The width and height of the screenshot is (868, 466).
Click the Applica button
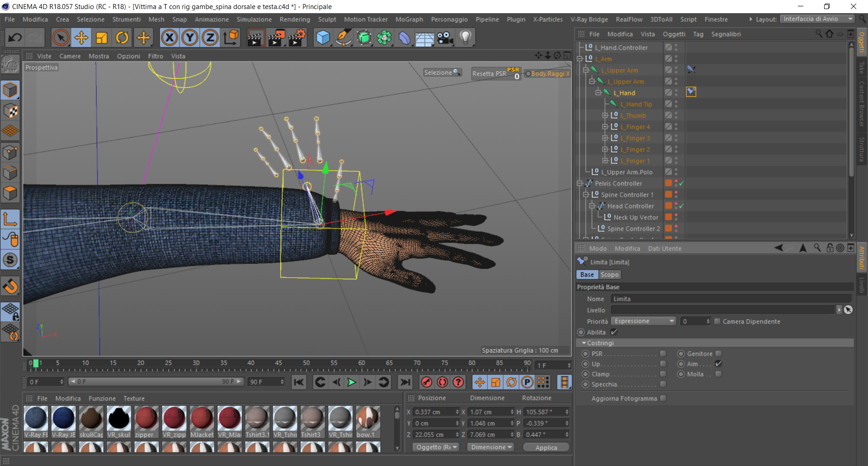click(x=546, y=447)
